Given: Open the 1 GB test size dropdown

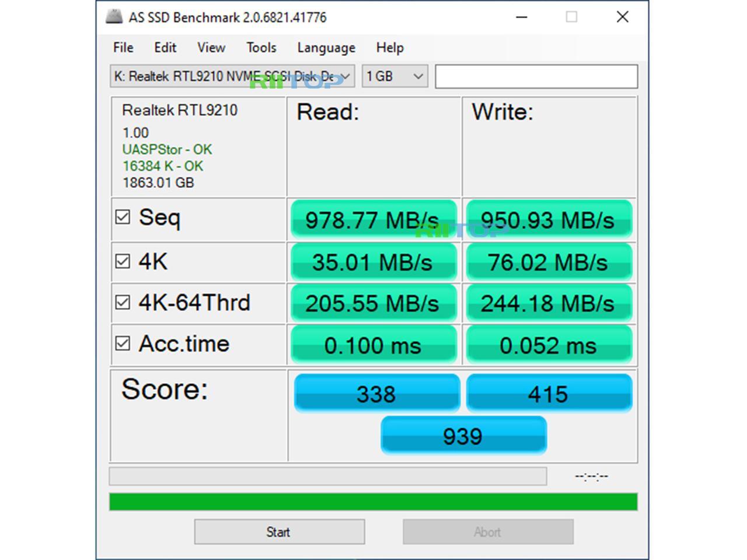Looking at the screenshot, I should pyautogui.click(x=395, y=76).
